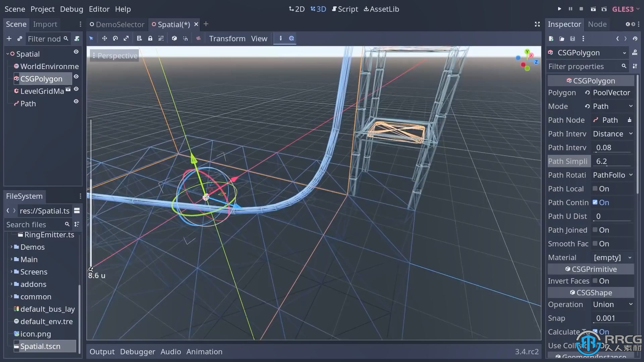Open the Path Rotation dropdown
The height and width of the screenshot is (362, 644).
(x=612, y=175)
